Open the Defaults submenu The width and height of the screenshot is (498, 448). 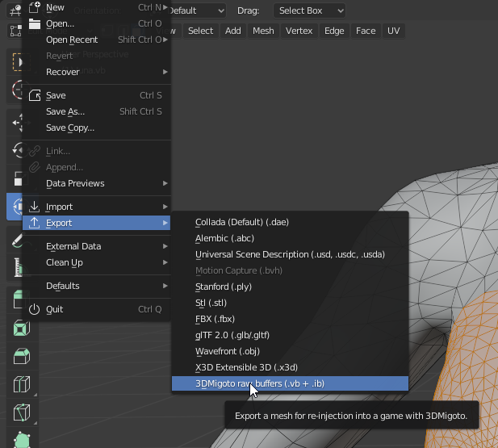coord(96,286)
